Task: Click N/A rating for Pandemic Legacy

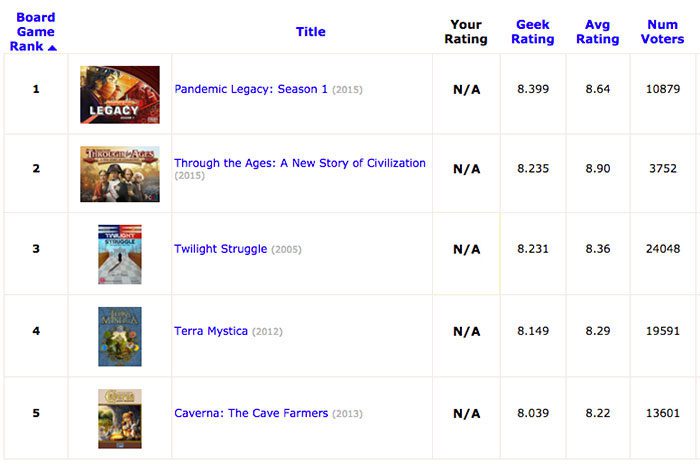Action: pyautogui.click(x=467, y=90)
